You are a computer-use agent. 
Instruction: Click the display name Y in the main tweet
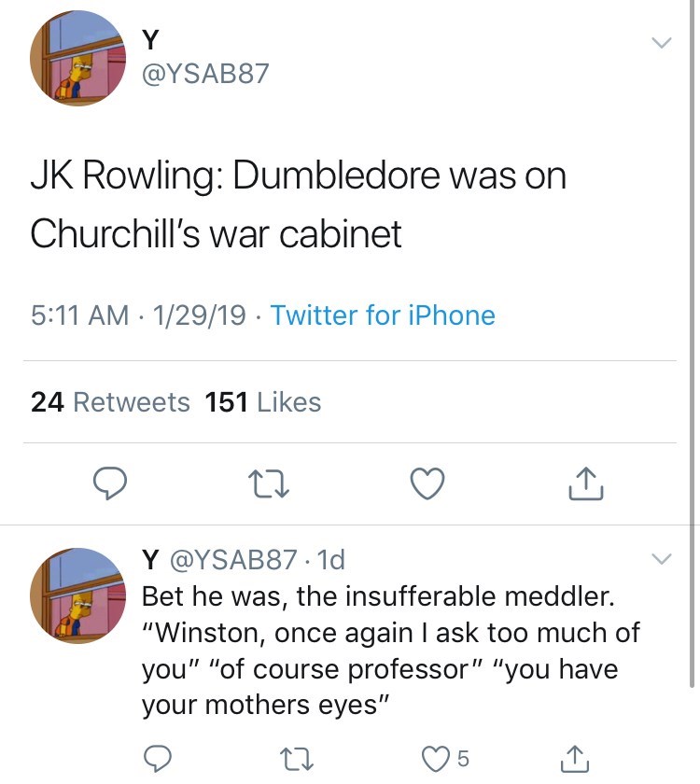(x=148, y=39)
